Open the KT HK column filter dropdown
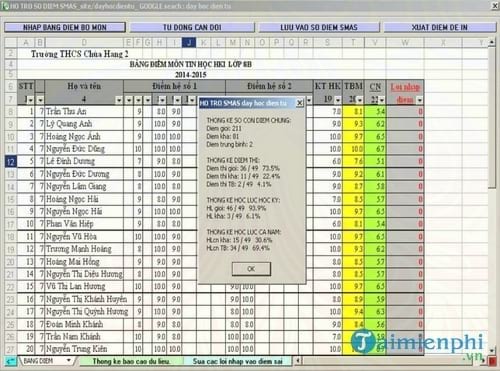Image resolution: width=500 pixels, height=371 pixels. pos(338,100)
